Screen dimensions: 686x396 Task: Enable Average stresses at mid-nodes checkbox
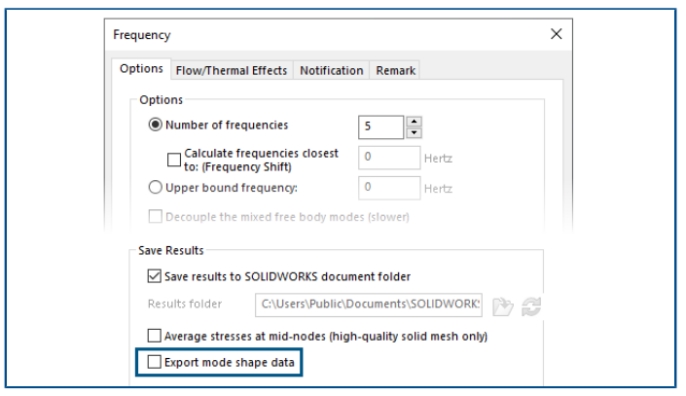[x=154, y=336]
